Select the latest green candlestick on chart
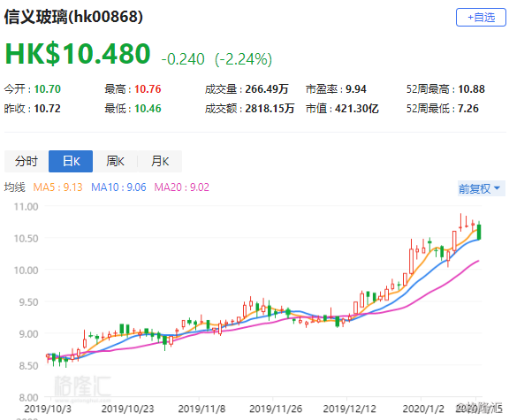This screenshot has height=420, width=509. tap(479, 232)
